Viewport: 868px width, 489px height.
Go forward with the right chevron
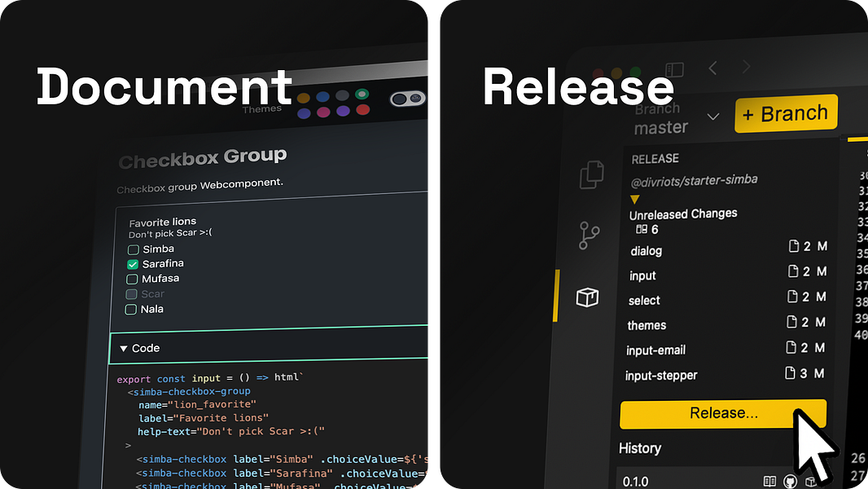pyautogui.click(x=746, y=67)
